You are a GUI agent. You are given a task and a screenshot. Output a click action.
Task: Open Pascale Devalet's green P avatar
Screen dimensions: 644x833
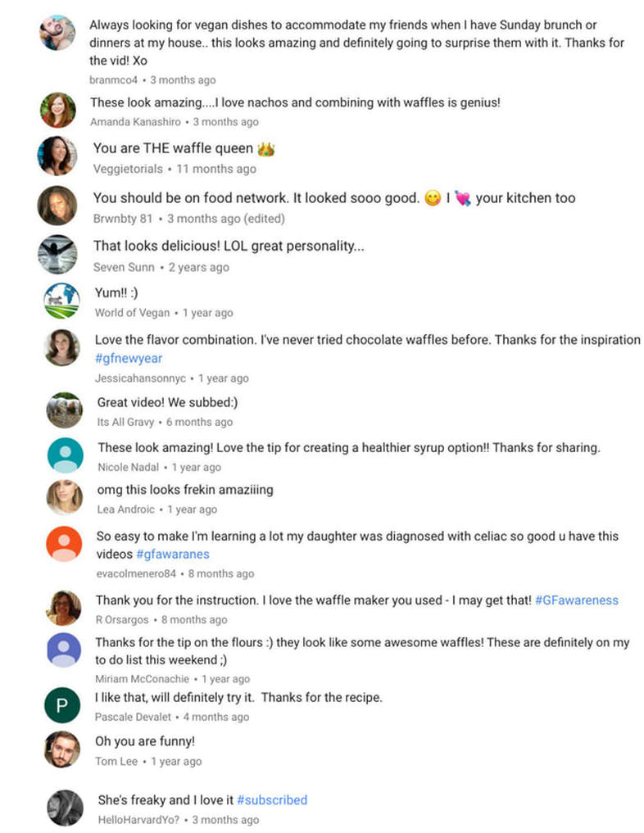62,705
